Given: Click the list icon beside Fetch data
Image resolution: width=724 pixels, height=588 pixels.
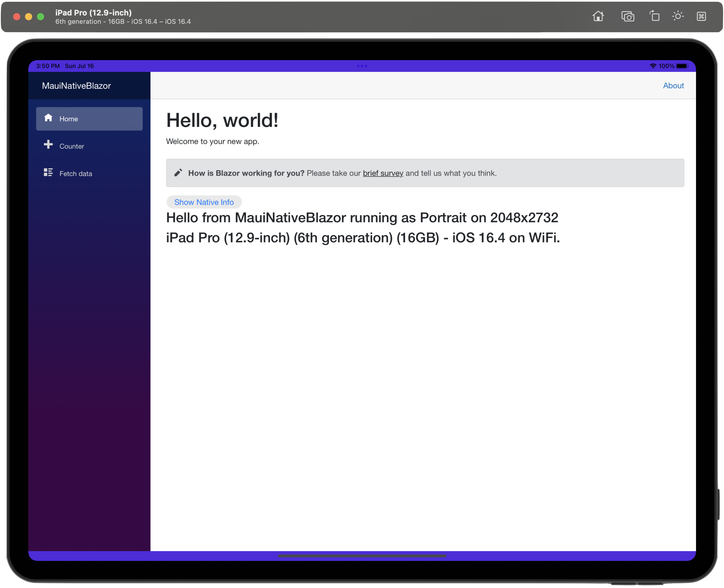Looking at the screenshot, I should point(48,172).
